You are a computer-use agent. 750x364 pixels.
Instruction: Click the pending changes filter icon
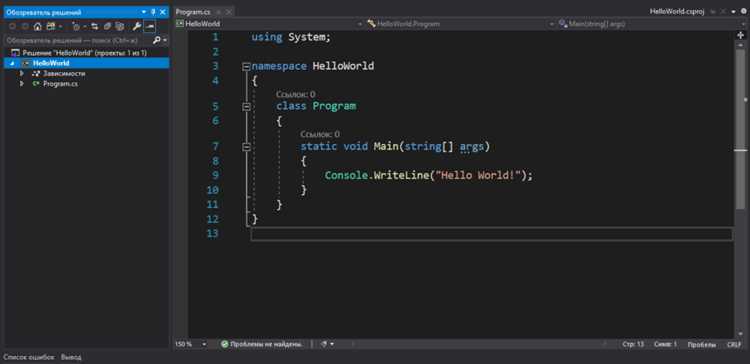pyautogui.click(x=76, y=26)
